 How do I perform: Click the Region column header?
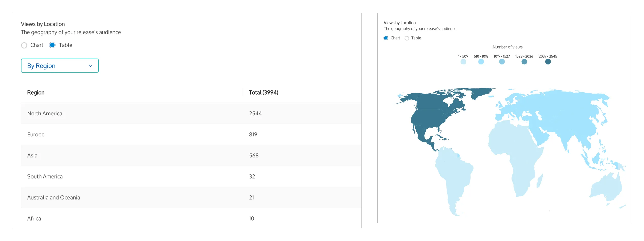coord(36,93)
